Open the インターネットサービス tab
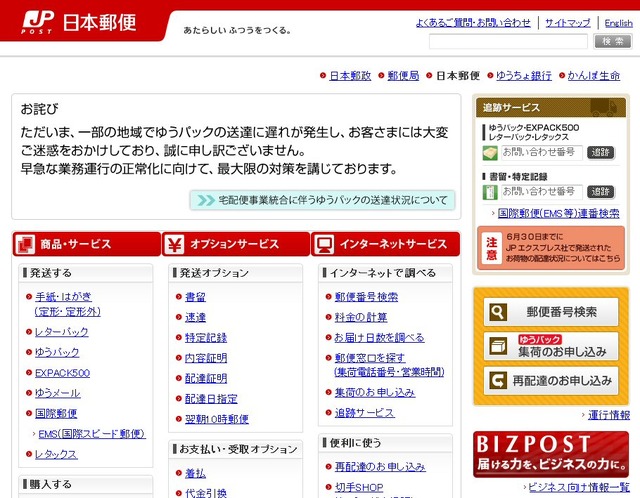Image resolution: width=640 pixels, height=498 pixels. [x=386, y=244]
